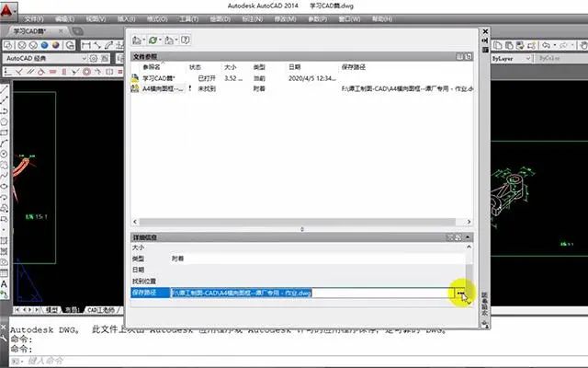Click the help icon in references palette

point(186,40)
